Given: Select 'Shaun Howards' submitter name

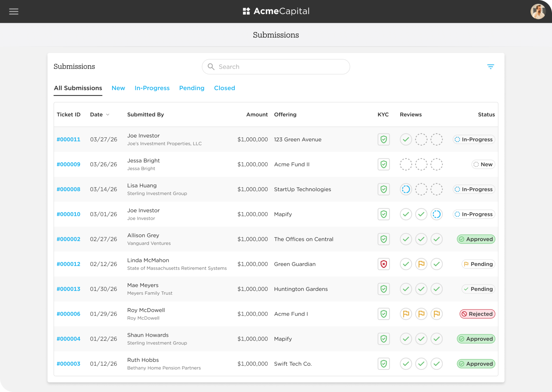Looking at the screenshot, I should 148,335.
